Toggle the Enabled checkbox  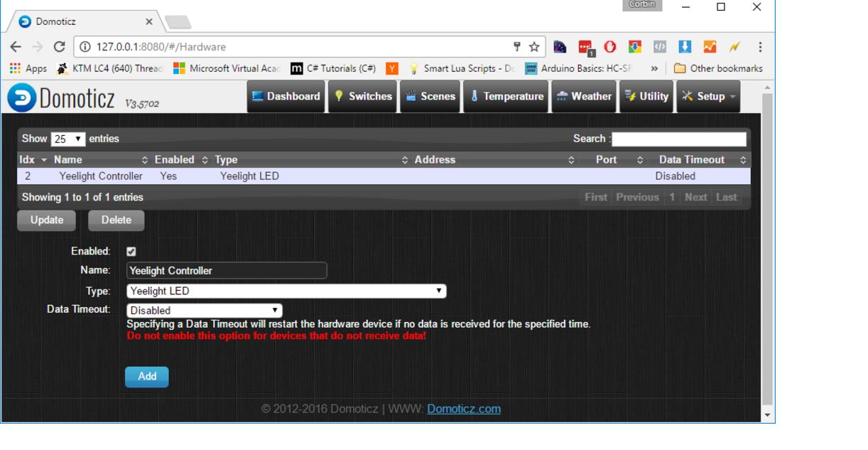tap(131, 252)
